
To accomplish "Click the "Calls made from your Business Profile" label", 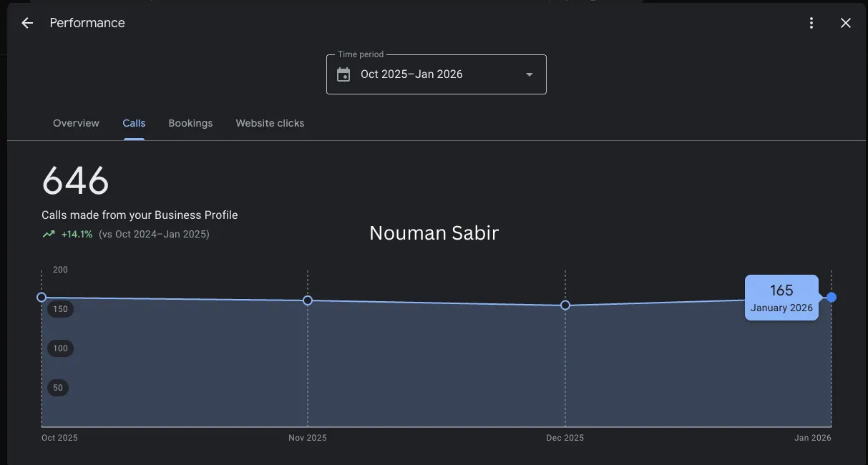I will 140,215.
